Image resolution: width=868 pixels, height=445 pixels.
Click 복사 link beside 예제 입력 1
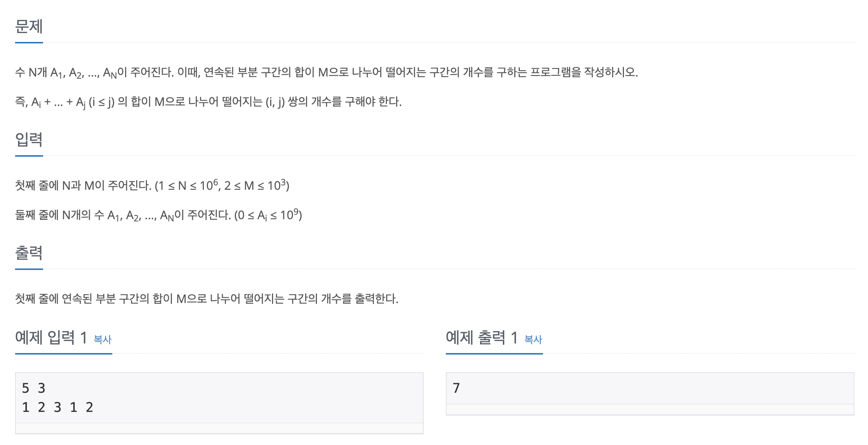coord(102,339)
